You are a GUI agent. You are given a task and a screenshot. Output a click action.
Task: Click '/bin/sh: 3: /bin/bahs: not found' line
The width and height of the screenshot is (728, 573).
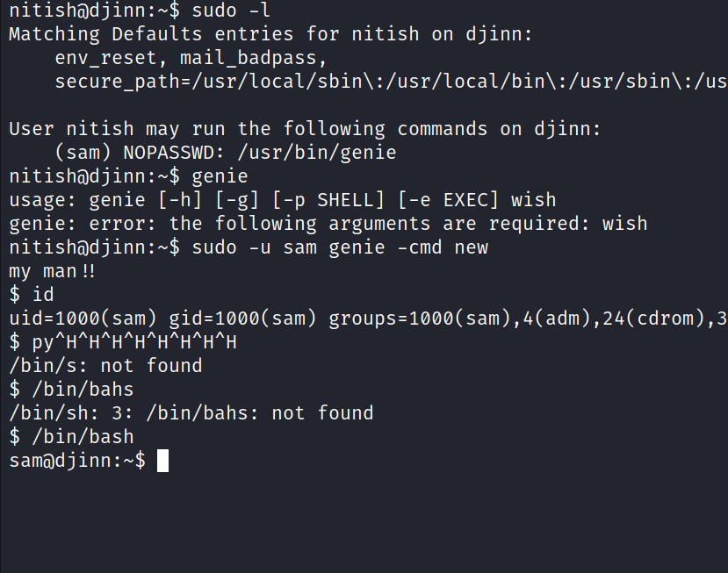191,413
